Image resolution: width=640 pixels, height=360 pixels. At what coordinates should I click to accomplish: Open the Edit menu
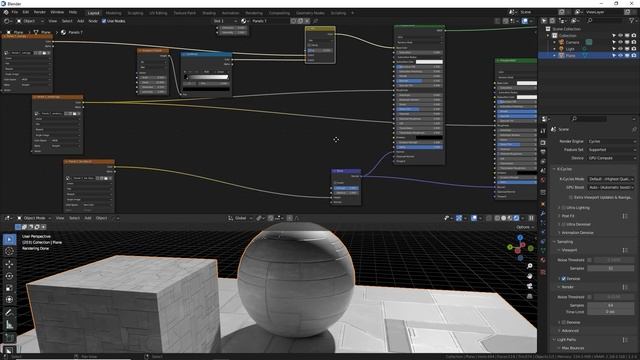26,12
